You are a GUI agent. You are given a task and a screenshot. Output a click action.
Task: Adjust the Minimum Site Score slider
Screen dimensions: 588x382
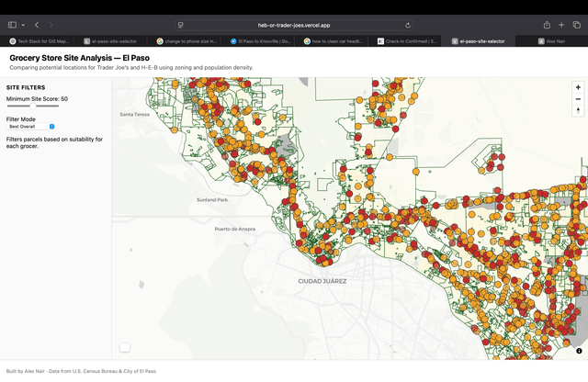(33, 107)
